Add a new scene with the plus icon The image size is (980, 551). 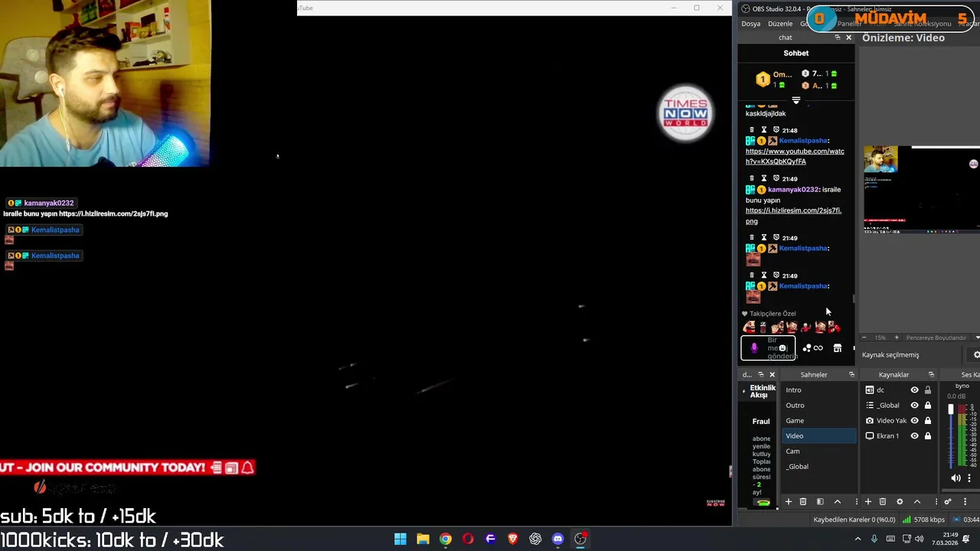point(788,502)
